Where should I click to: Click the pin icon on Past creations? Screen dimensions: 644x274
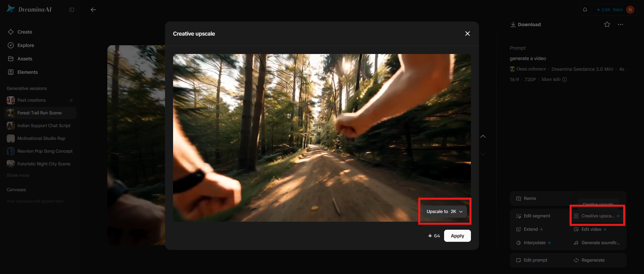tap(71, 100)
